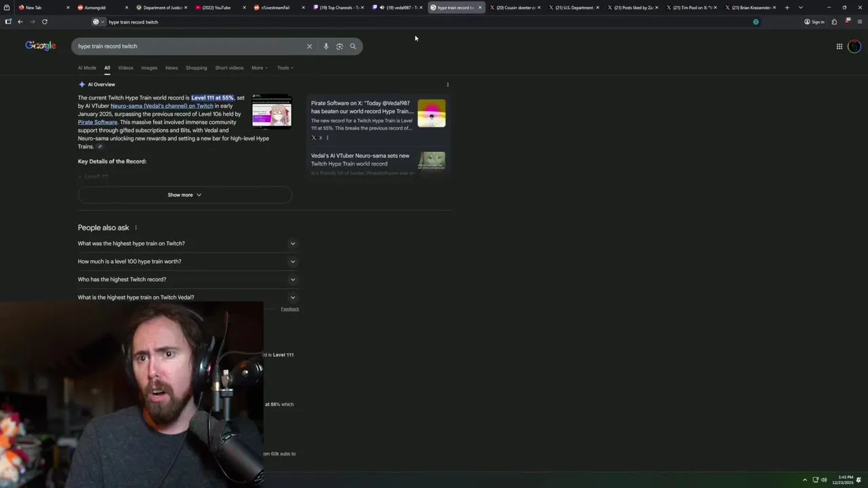Open Pirate Software post three-dot menu
The height and width of the screenshot is (488, 868).
[328, 138]
